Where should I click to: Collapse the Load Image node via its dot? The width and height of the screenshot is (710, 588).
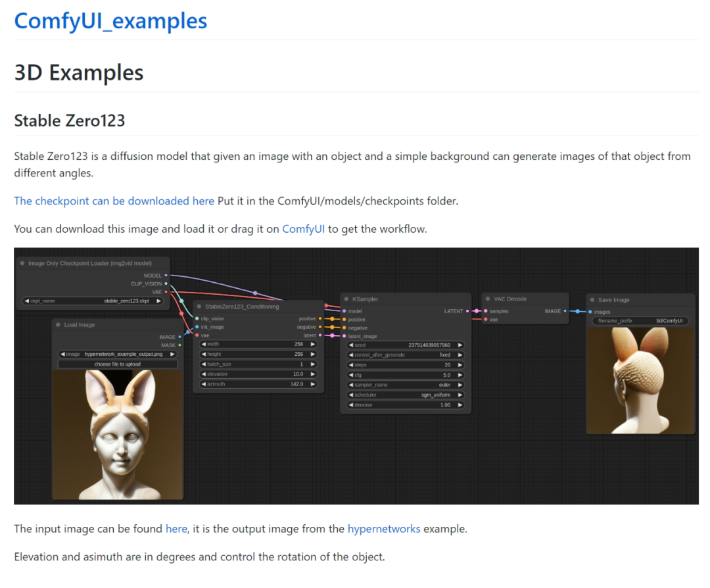point(58,325)
